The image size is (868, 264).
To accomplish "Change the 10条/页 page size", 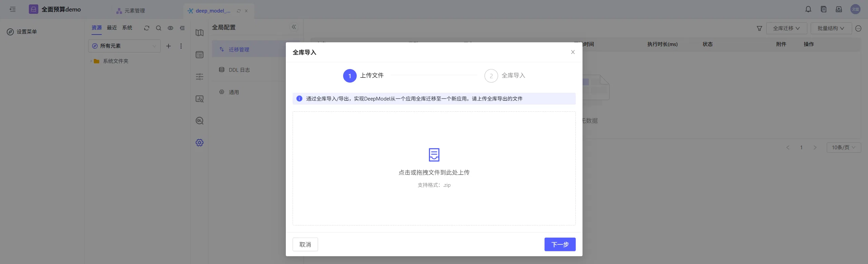I will coord(844,148).
